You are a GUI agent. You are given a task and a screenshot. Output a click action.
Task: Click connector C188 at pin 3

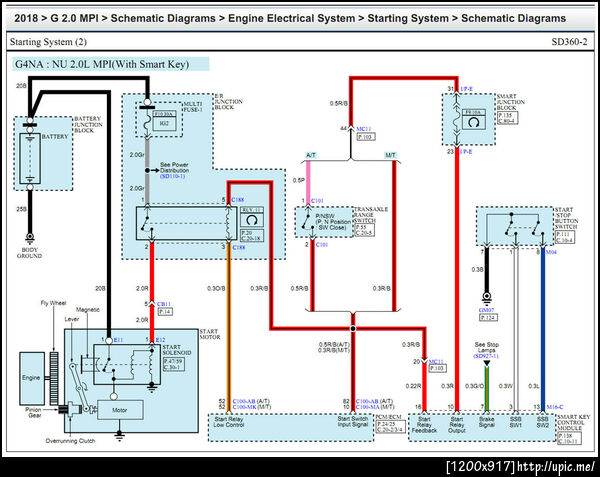[x=239, y=247]
